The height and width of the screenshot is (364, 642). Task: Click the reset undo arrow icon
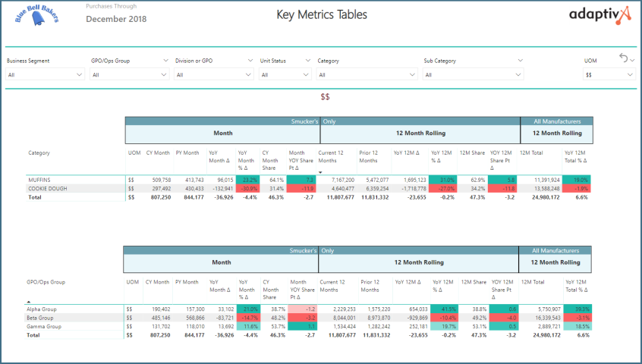click(624, 58)
